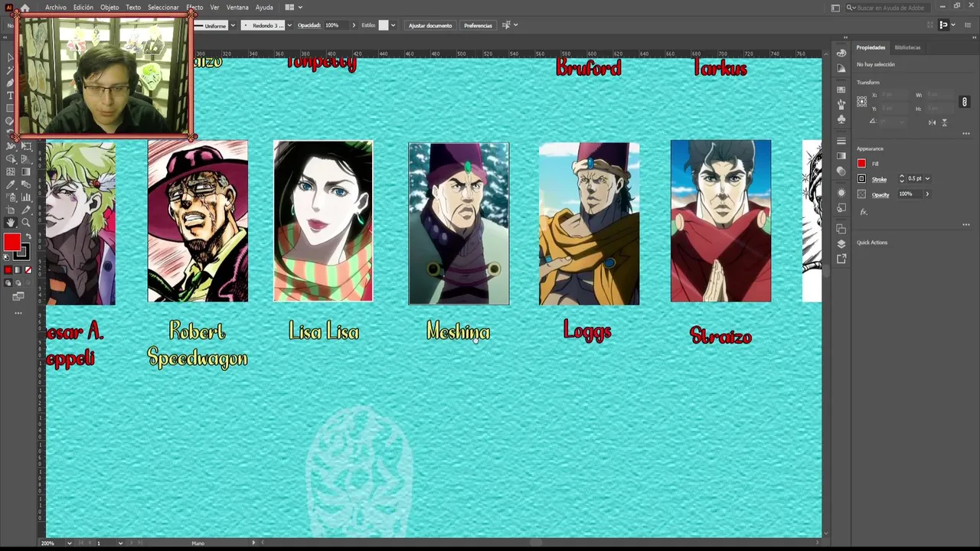Enable Draw Normal mode
The image size is (980, 551).
click(x=8, y=283)
